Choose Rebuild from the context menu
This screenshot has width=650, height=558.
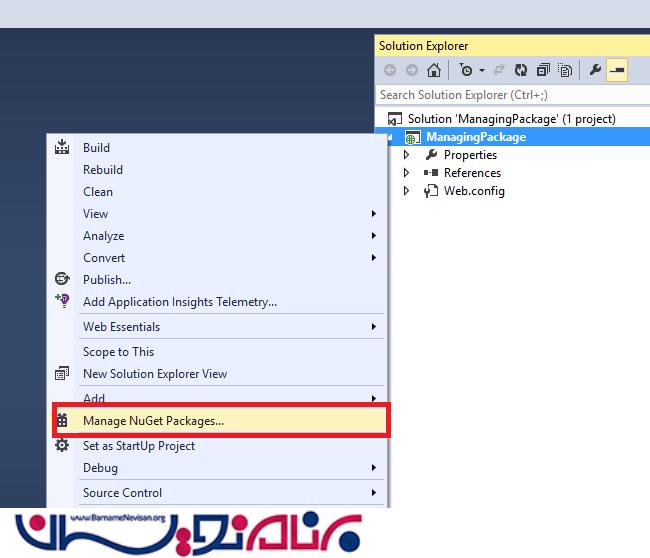pos(218,170)
